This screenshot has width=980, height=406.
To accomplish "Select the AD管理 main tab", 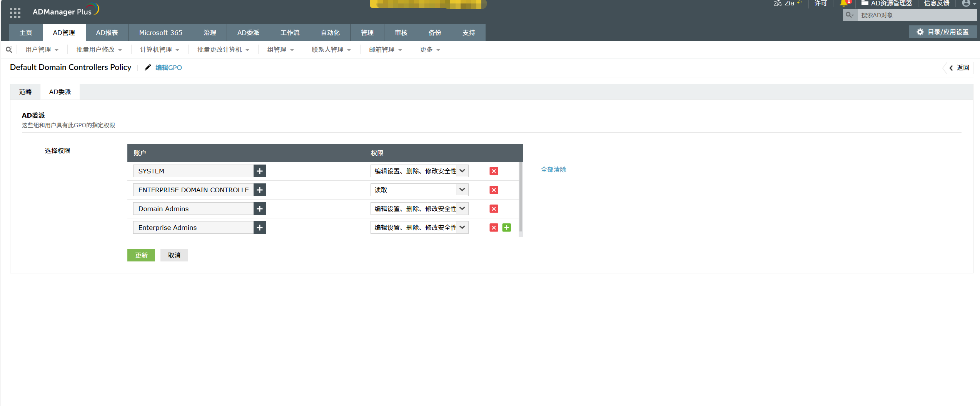I will pos(64,33).
